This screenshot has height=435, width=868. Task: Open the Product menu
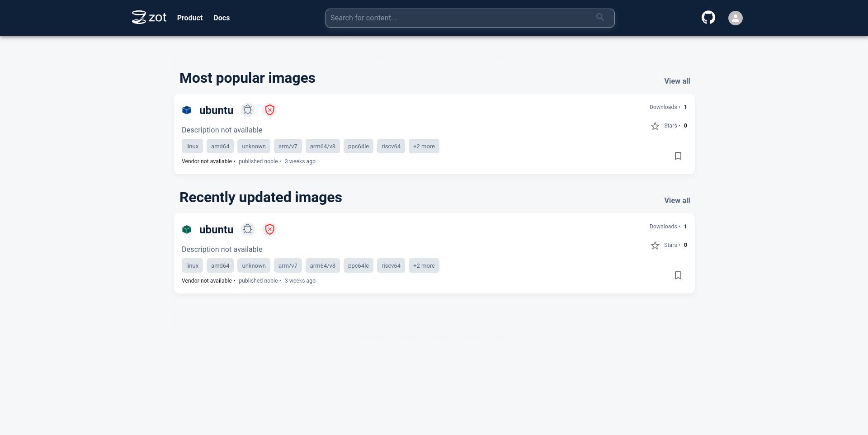pyautogui.click(x=190, y=18)
